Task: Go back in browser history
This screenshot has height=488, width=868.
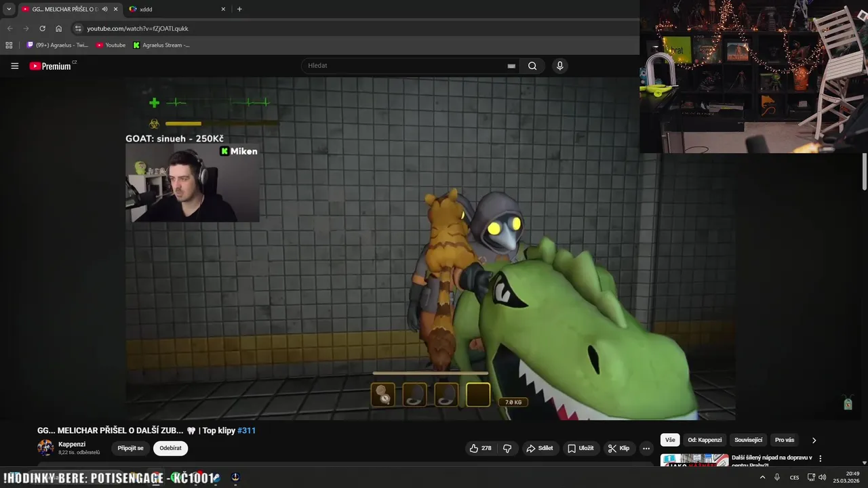Action: [9, 28]
